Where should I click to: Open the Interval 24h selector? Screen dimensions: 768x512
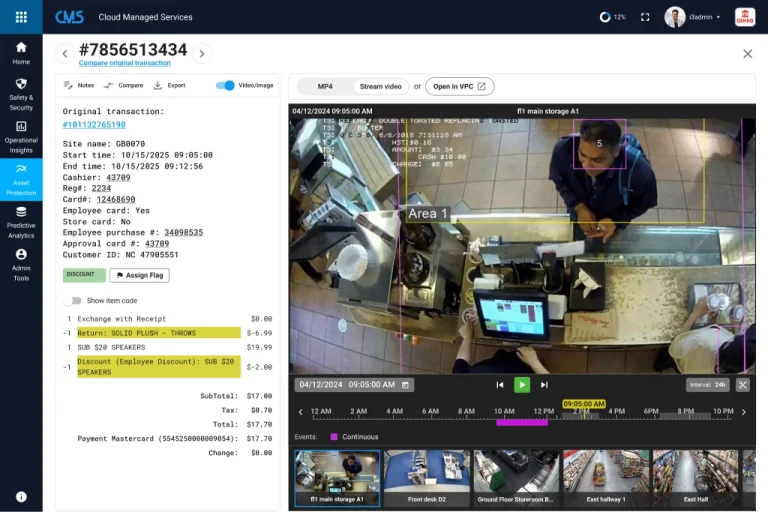coord(708,385)
